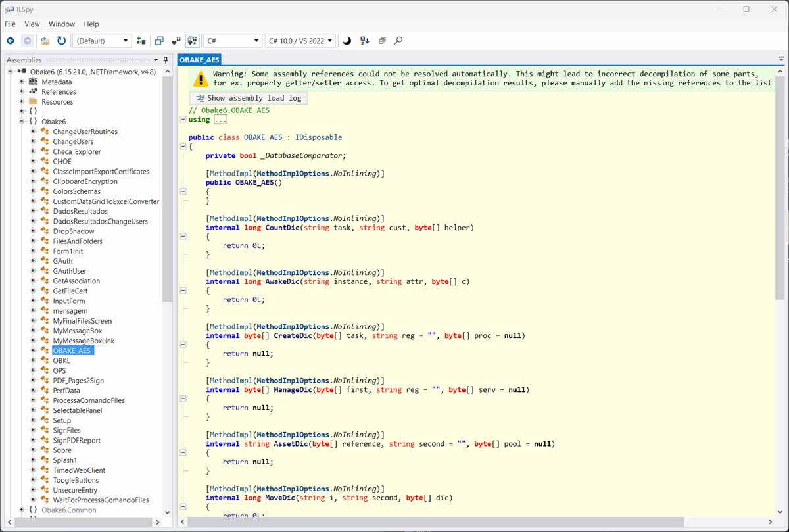
Task: Open the File menu
Action: (11, 24)
